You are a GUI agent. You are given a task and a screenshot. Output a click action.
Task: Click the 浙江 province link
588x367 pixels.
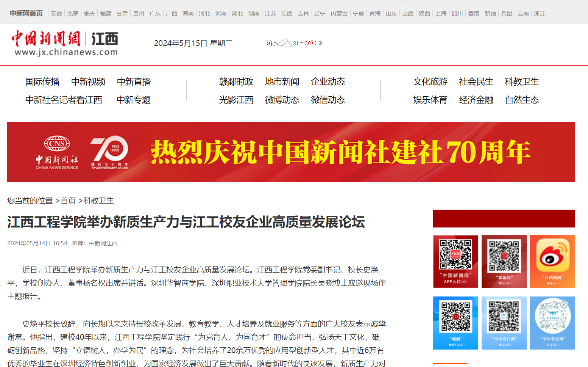coord(539,13)
